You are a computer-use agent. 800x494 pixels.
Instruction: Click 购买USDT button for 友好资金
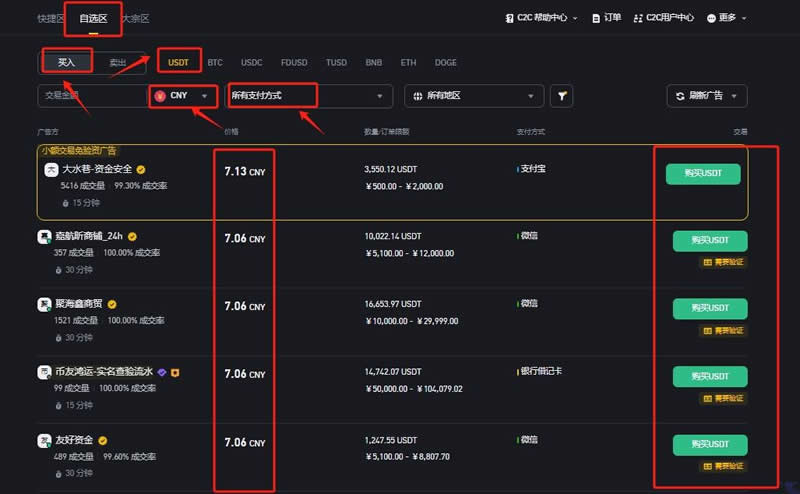(709, 445)
